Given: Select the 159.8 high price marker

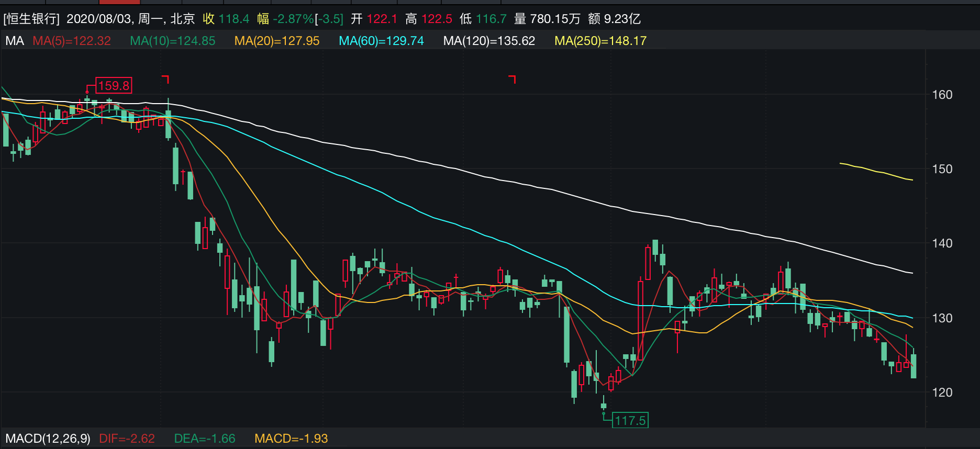Looking at the screenshot, I should 114,86.
